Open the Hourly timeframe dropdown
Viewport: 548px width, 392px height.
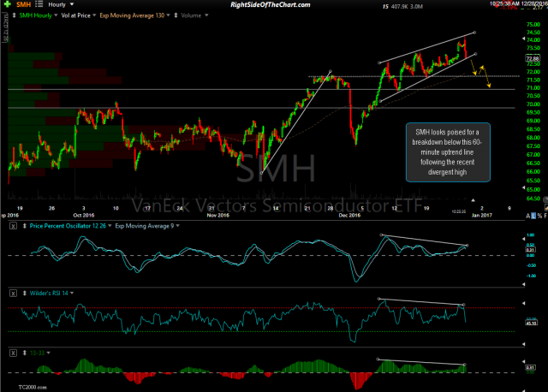61,4
